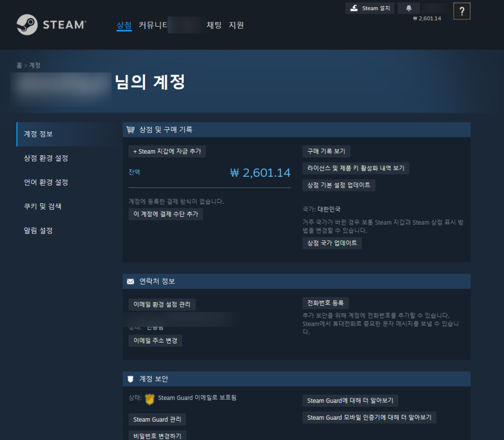Click 구매 기록 보기 button
504x440 pixels.
tap(326, 151)
